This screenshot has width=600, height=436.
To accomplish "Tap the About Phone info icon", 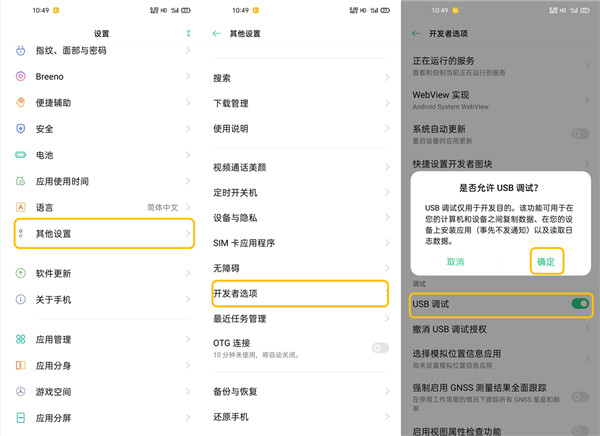I will point(21,299).
